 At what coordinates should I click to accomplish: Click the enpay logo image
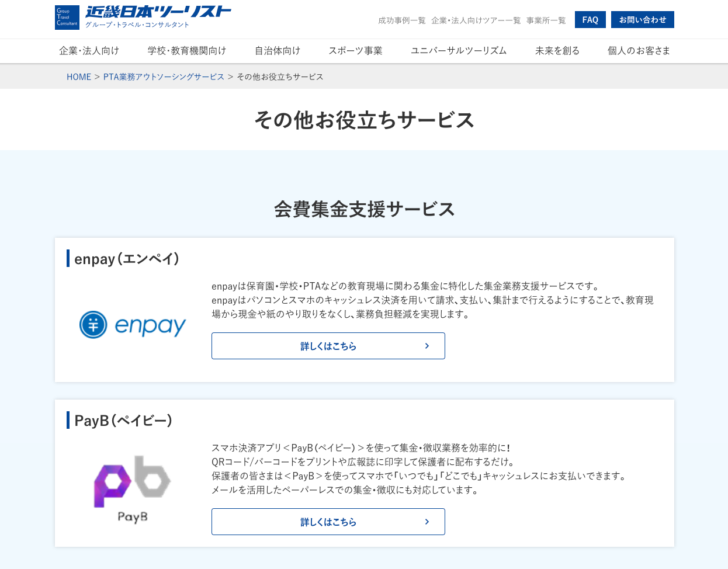(133, 325)
